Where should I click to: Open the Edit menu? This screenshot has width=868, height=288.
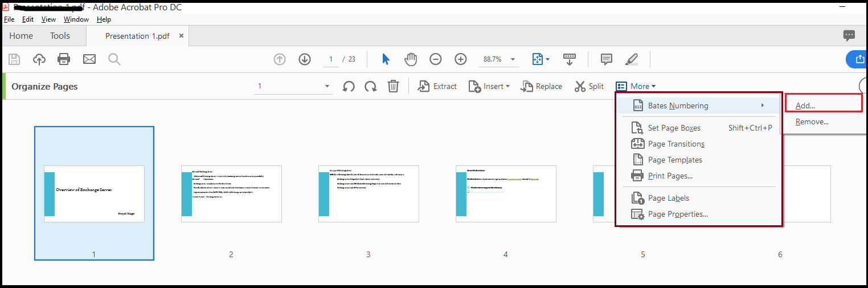click(x=28, y=19)
